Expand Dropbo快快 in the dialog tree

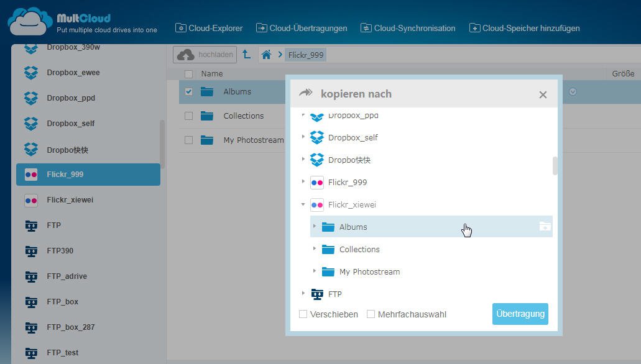pyautogui.click(x=303, y=159)
